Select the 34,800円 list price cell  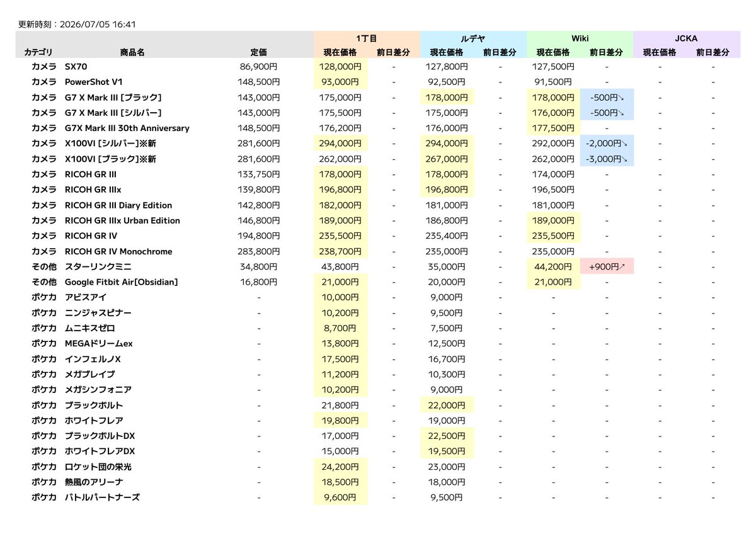tap(259, 267)
